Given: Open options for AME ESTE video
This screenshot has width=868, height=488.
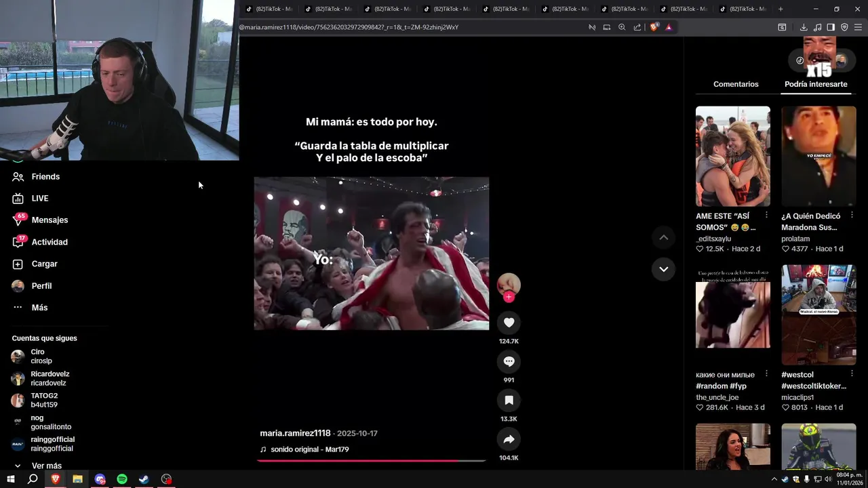Looking at the screenshot, I should [766, 215].
